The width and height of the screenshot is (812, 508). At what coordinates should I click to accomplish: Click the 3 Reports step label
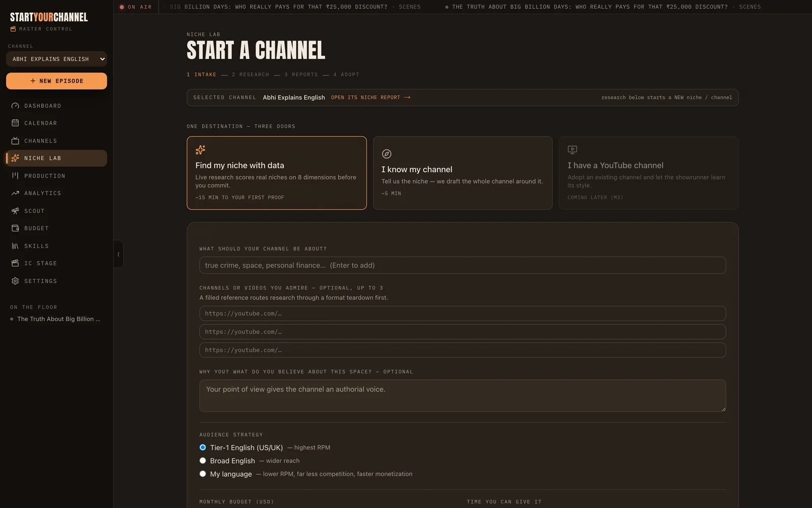(301, 75)
